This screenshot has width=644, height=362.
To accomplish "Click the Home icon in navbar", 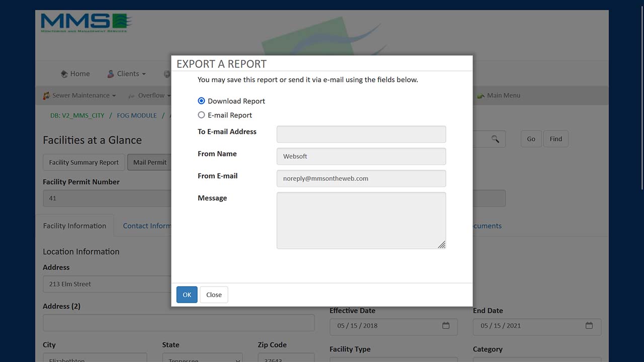I will (x=64, y=74).
